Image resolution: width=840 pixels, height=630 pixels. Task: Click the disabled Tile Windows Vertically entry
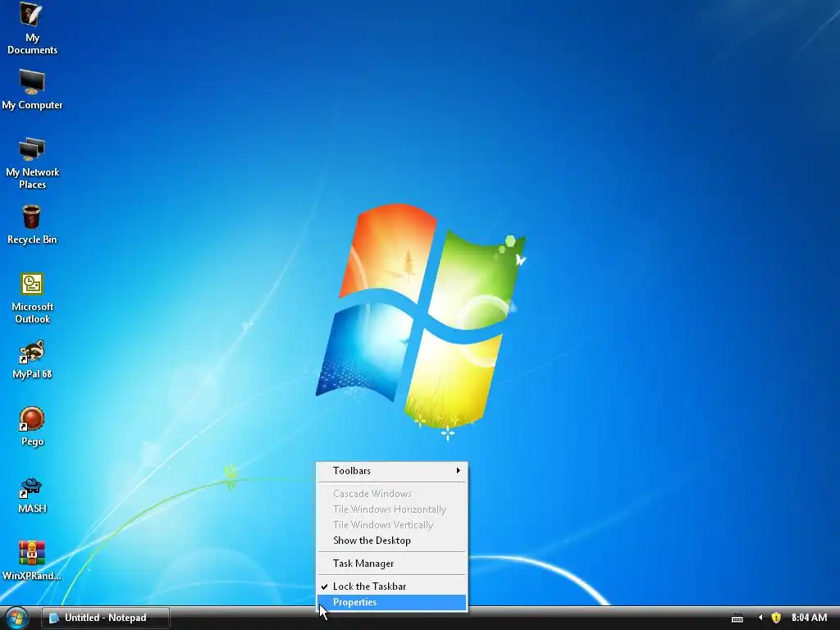391,524
